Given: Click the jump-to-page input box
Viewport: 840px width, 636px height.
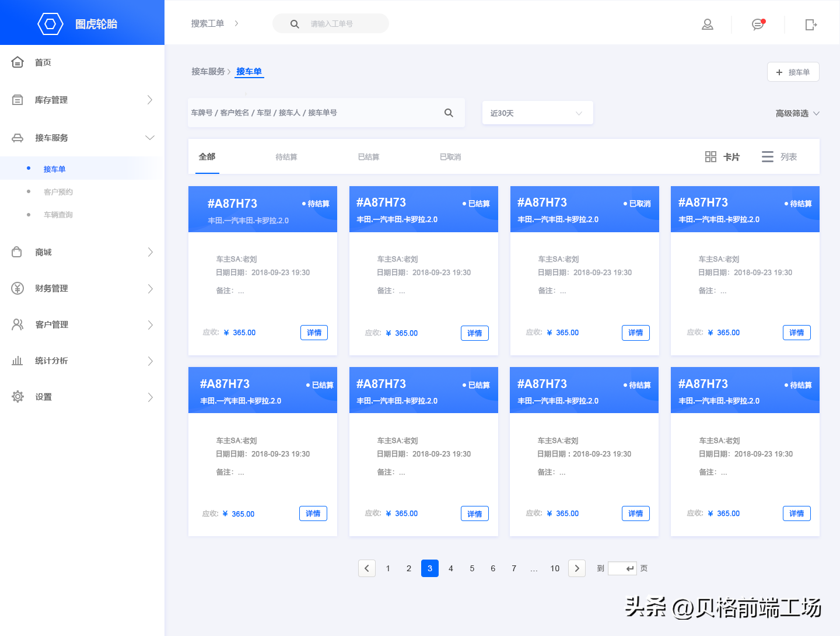Looking at the screenshot, I should pyautogui.click(x=622, y=568).
